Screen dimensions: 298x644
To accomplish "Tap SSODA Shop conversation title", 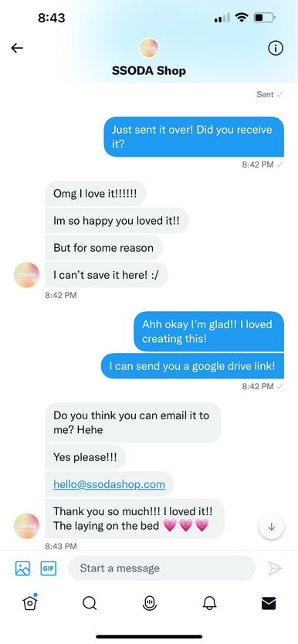I will tap(149, 70).
